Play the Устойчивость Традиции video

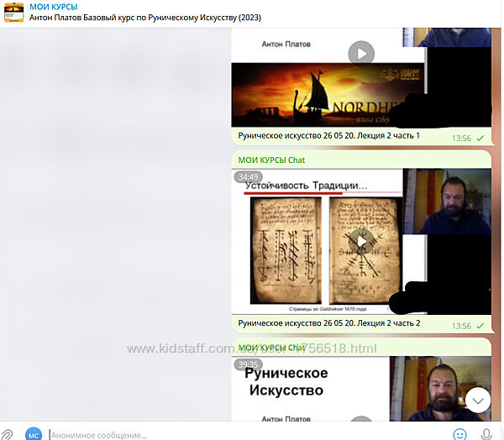[361, 241]
